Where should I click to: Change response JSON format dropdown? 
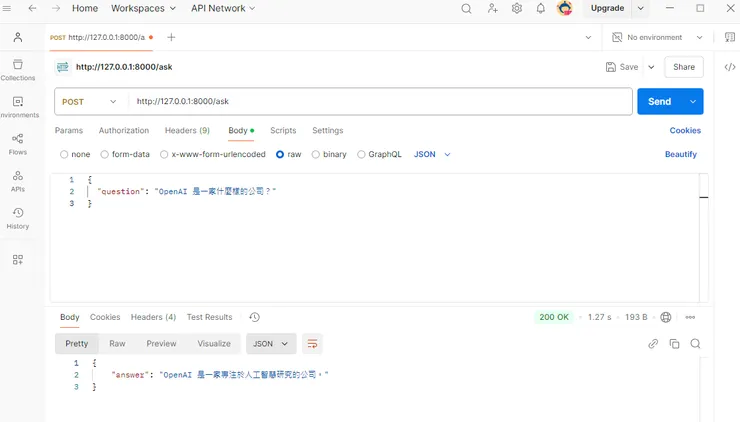click(x=271, y=344)
